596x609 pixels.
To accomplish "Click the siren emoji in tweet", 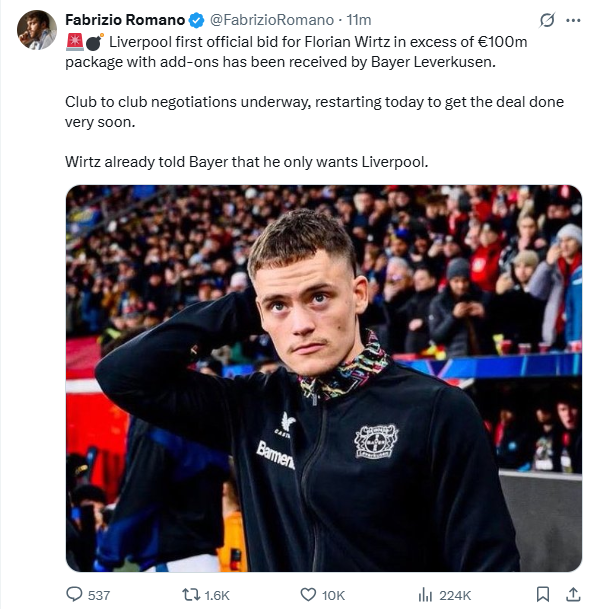I will point(75,42).
